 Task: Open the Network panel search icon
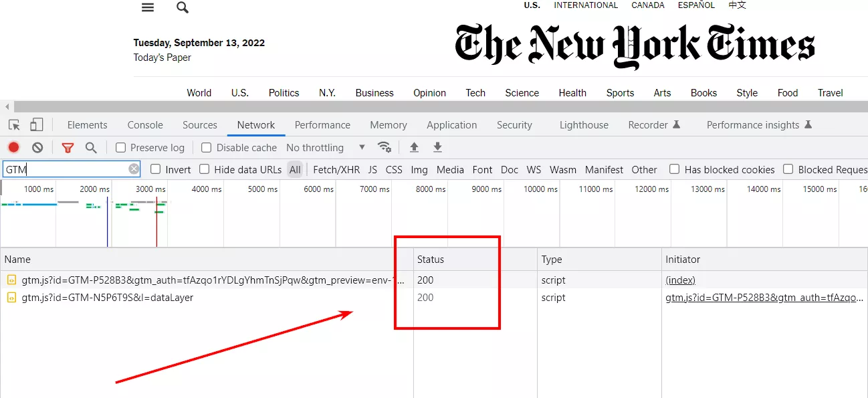(x=91, y=147)
